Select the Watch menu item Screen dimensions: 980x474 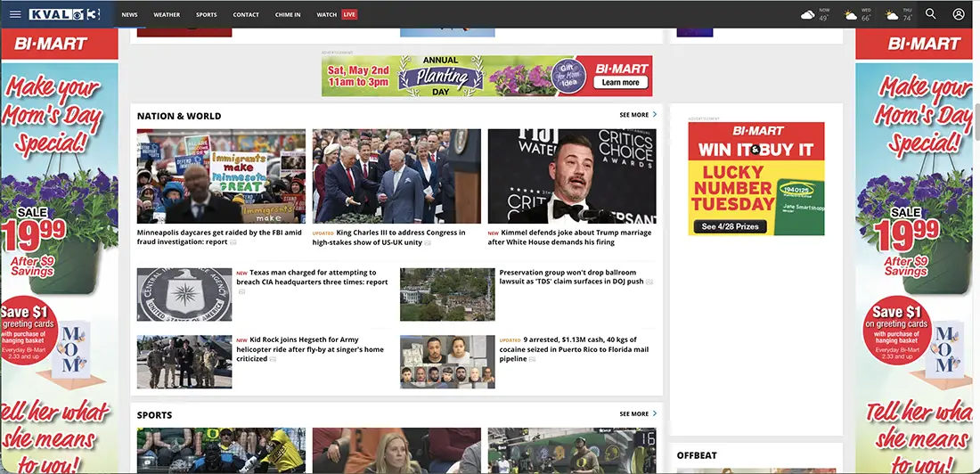(326, 14)
